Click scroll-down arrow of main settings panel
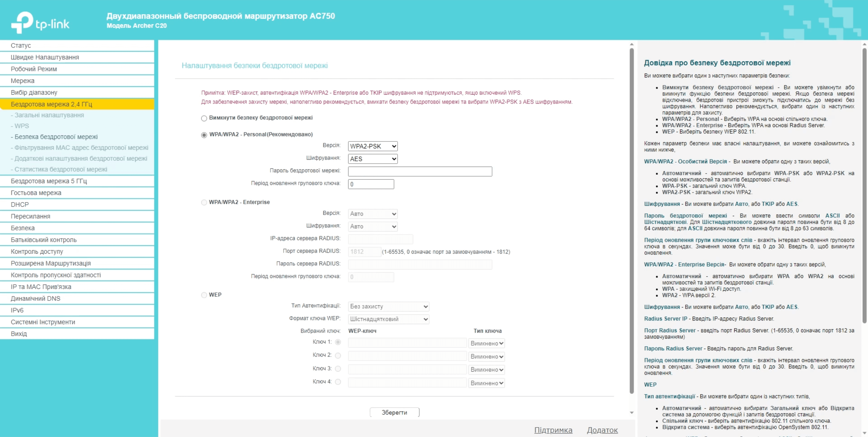This screenshot has height=437, width=868. click(x=632, y=412)
